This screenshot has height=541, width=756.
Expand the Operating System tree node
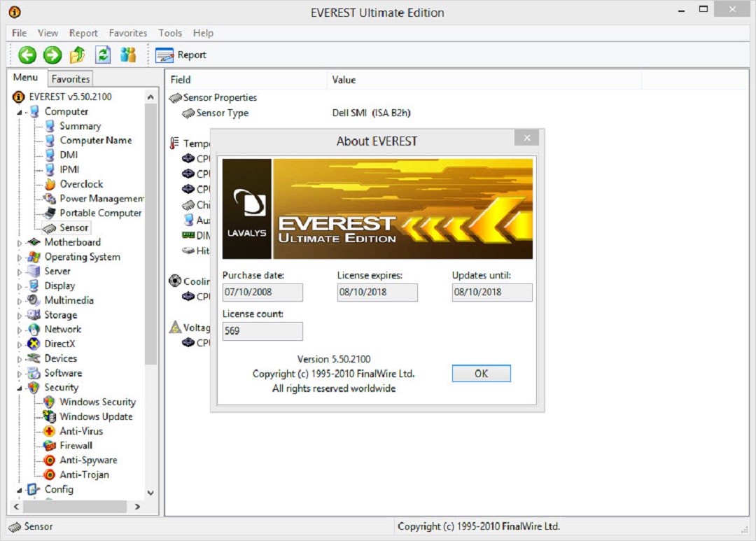(20, 258)
